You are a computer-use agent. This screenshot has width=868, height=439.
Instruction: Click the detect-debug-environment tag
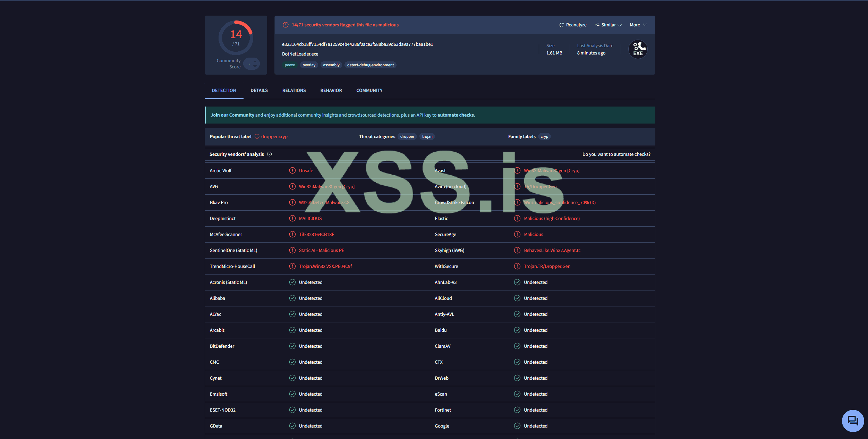(370, 65)
